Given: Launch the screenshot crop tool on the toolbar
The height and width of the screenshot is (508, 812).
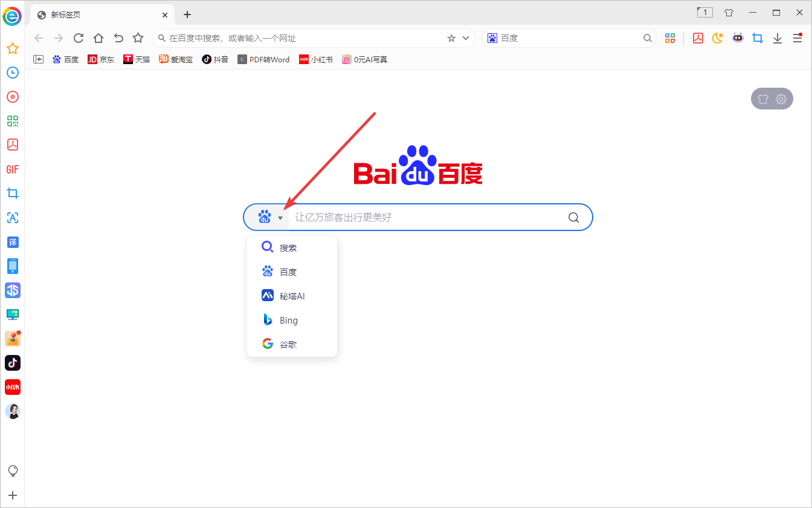Looking at the screenshot, I should coord(758,37).
